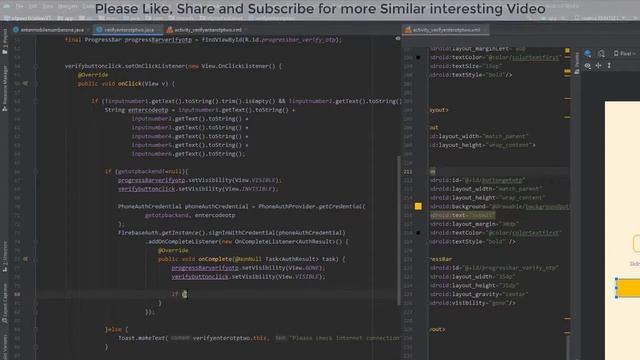Click the verifybuttonclick.setOnClickListener line
640x360 pixels.
click(x=173, y=66)
